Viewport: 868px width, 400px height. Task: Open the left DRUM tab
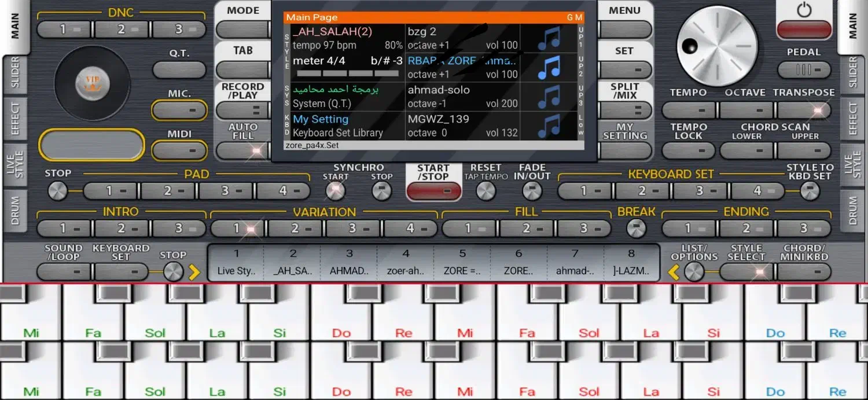tap(14, 210)
